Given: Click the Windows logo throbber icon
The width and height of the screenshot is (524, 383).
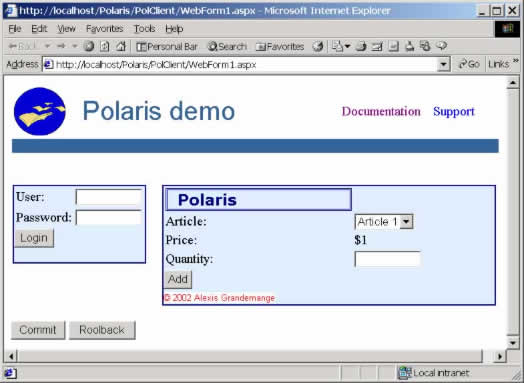Looking at the screenshot, I should click(507, 29).
